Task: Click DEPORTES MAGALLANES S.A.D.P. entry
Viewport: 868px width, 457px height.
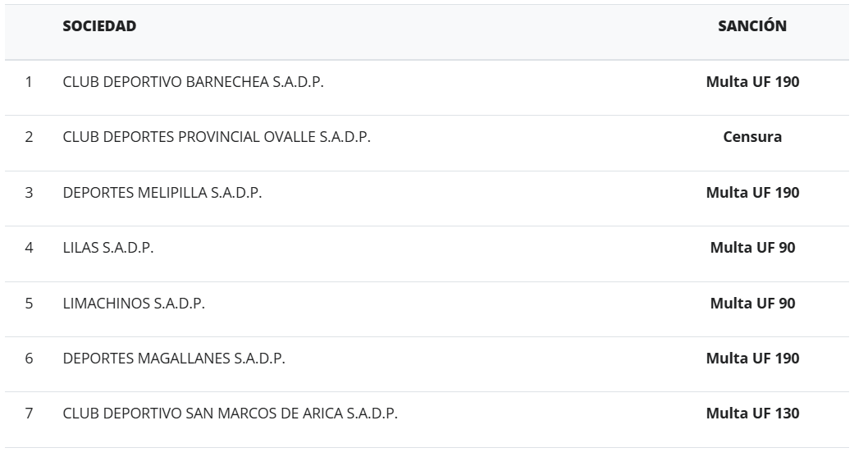Action: coord(174,359)
